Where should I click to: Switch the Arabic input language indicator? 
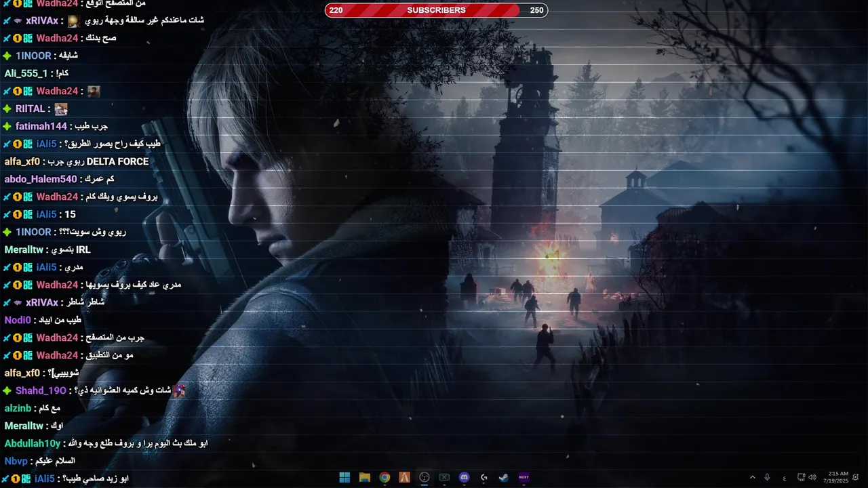[x=785, y=478]
